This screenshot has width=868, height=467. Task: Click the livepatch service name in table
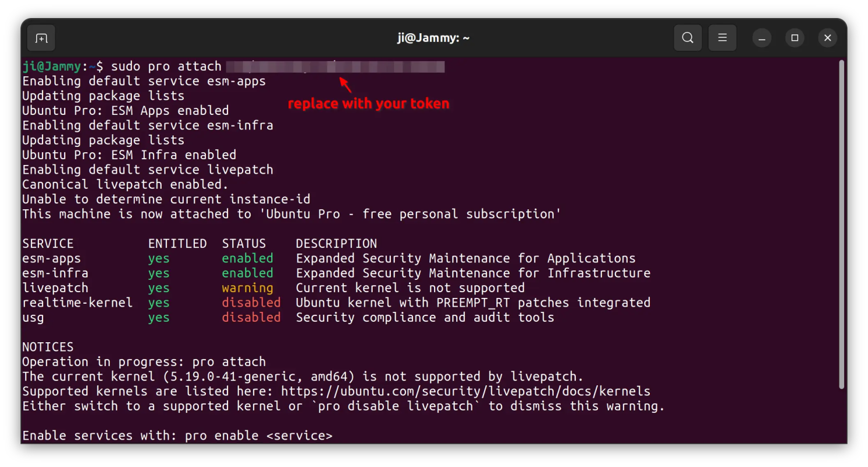point(55,288)
